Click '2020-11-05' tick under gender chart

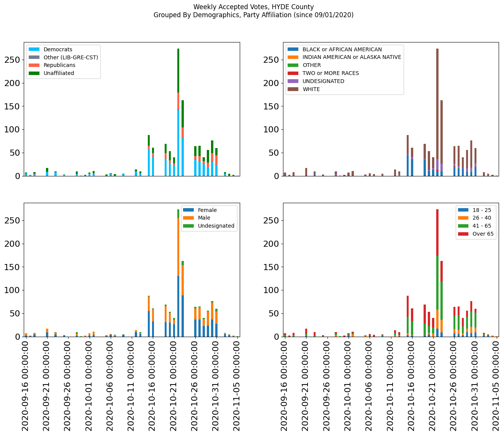tap(237, 386)
